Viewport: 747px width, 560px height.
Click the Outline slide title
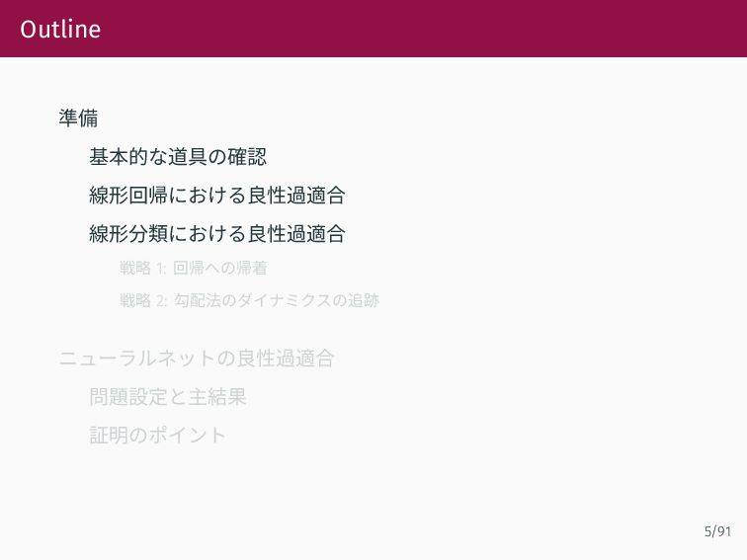coord(60,29)
